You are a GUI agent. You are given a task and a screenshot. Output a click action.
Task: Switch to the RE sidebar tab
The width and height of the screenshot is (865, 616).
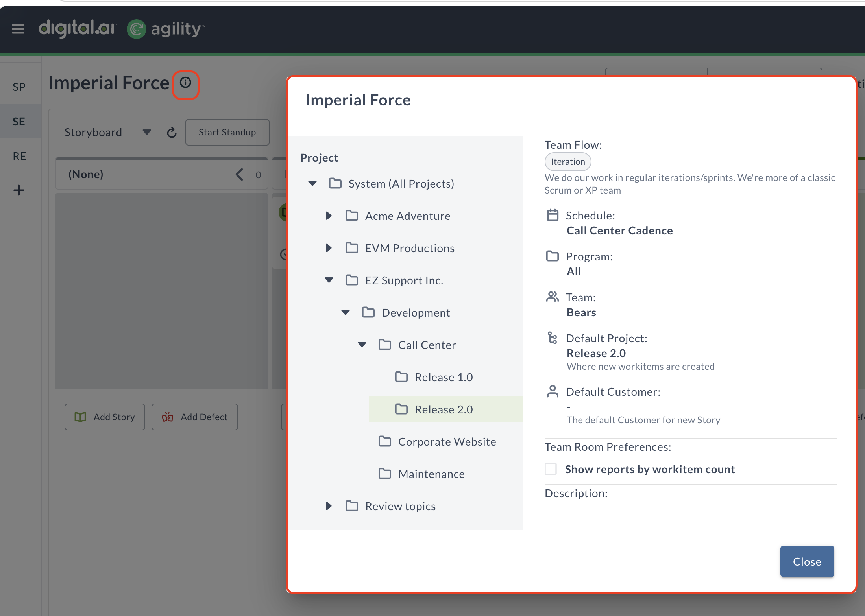tap(19, 156)
